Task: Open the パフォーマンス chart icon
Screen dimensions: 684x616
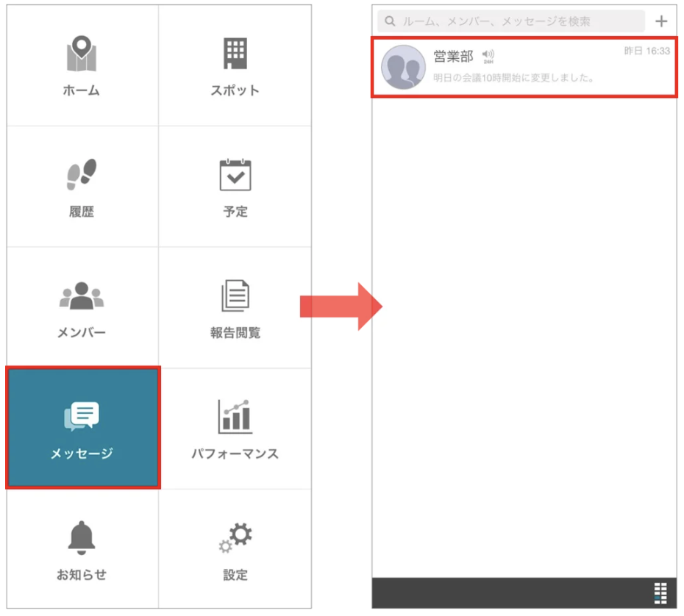Action: coord(235,416)
